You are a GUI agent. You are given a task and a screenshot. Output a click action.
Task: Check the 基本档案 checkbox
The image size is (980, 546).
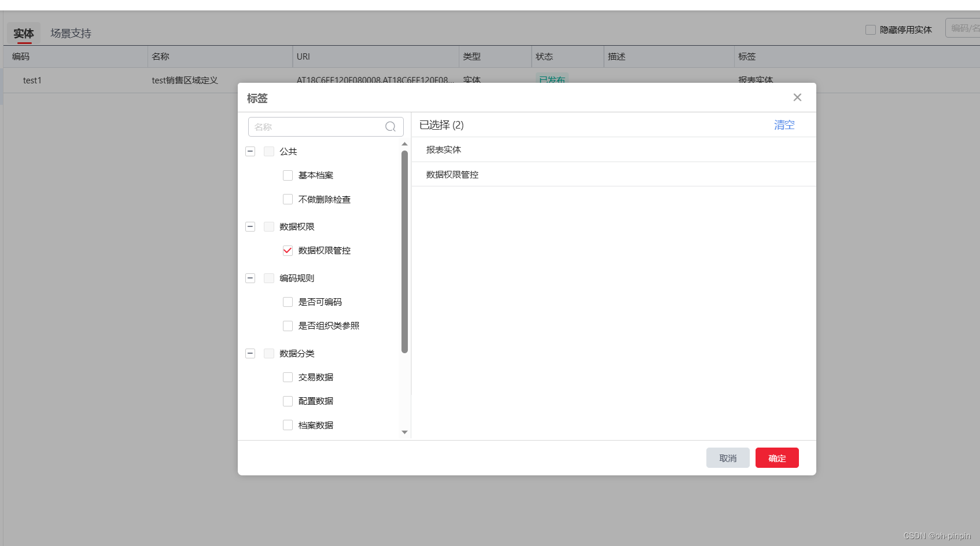click(x=288, y=175)
